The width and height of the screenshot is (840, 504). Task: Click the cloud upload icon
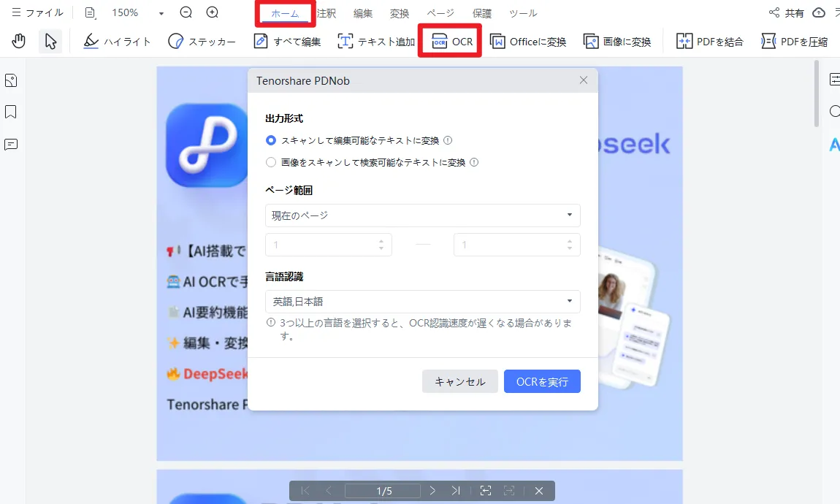pyautogui.click(x=819, y=13)
